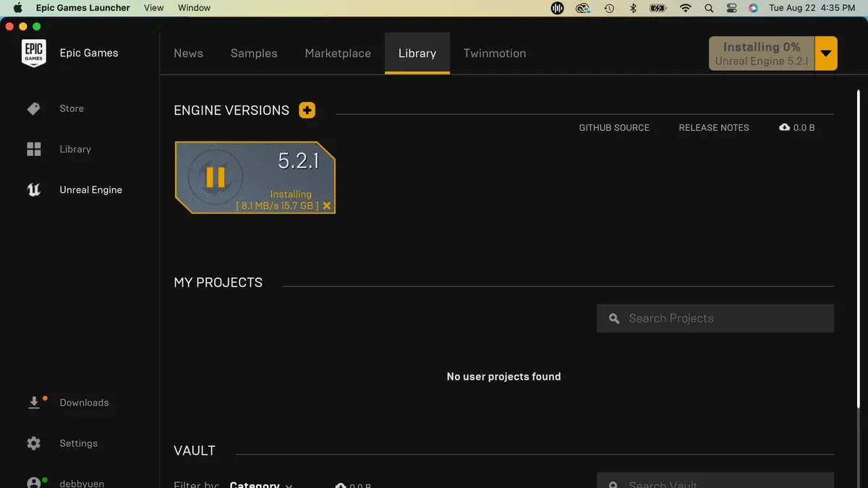Pause the 5.2.1 engine installation
The height and width of the screenshot is (488, 868).
[x=216, y=177]
